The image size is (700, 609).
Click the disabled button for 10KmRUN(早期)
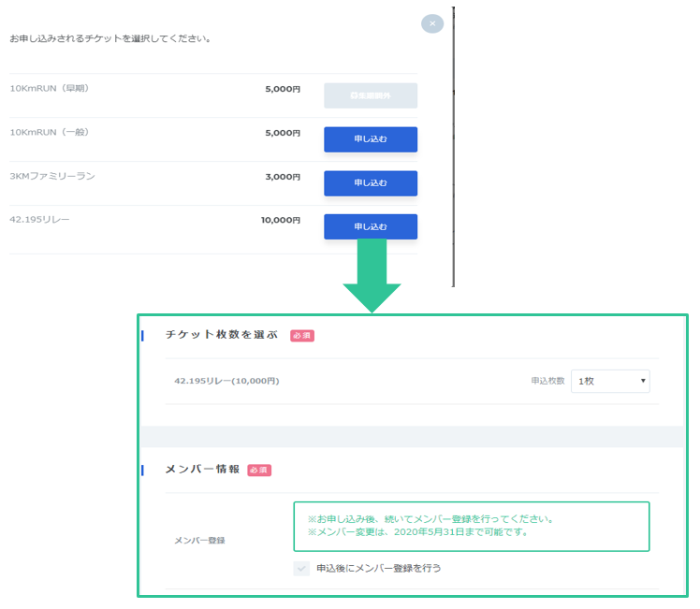371,95
